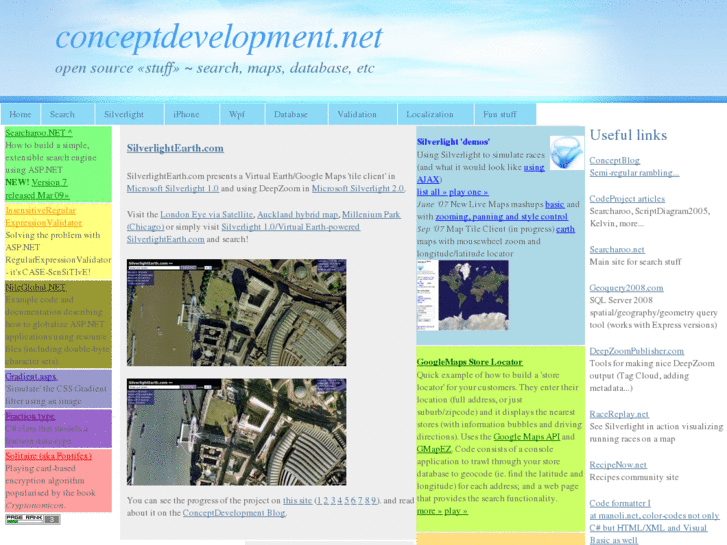
Task: Open progress post number 1 link
Action: [x=319, y=501]
